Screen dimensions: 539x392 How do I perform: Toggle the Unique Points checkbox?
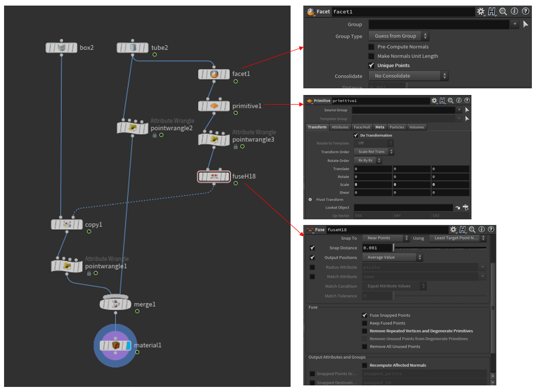point(372,66)
